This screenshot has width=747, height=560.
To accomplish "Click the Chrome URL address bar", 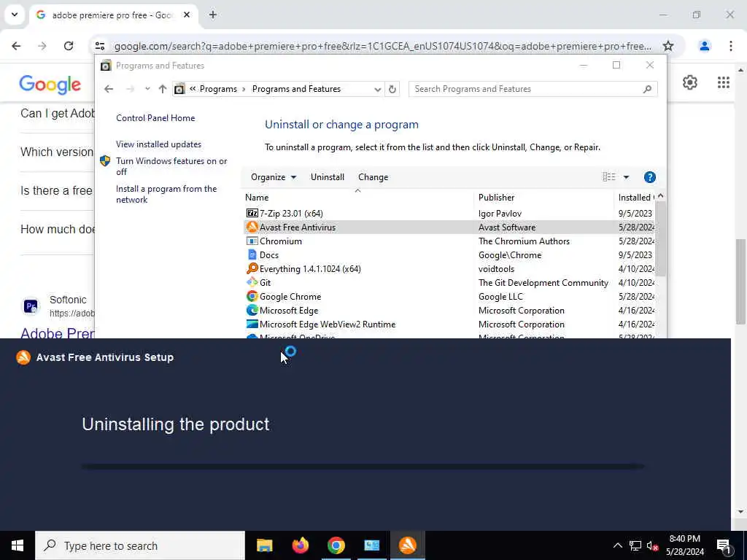I will click(x=382, y=46).
